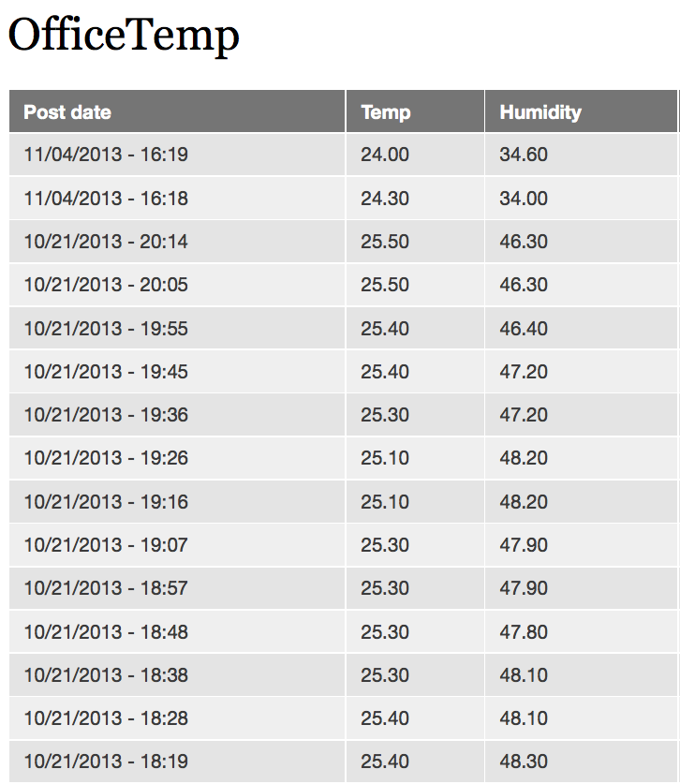680x784 pixels.
Task: Click humidity value 34.00
Action: click(x=524, y=199)
